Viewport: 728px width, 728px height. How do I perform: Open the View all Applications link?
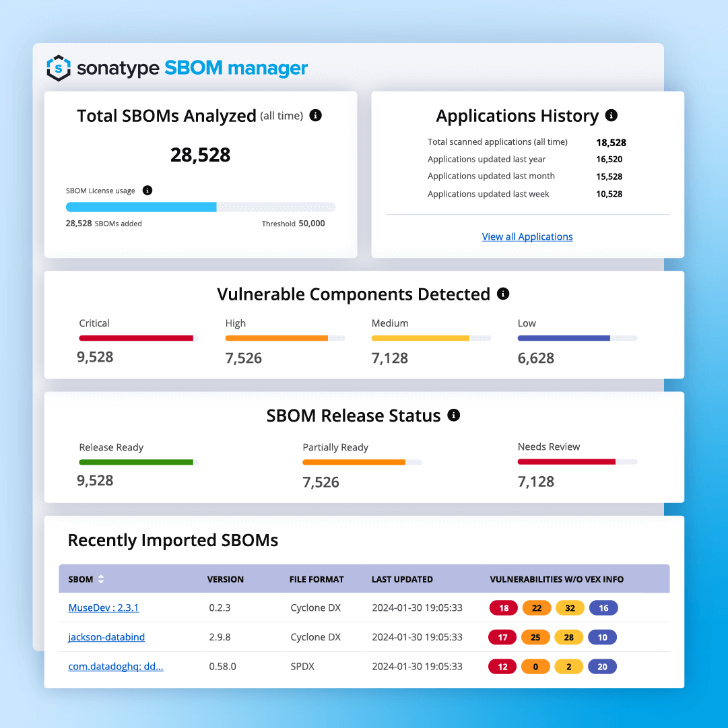(527, 236)
